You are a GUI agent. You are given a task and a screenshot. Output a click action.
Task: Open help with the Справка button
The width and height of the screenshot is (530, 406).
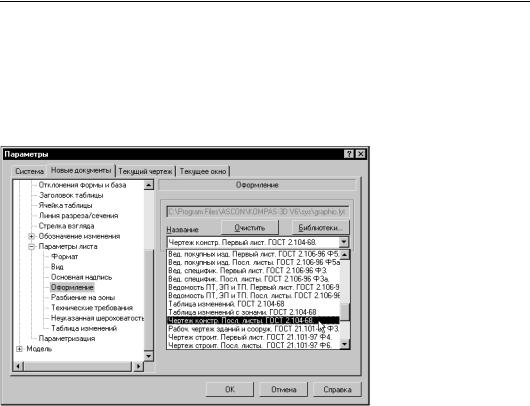(x=337, y=389)
